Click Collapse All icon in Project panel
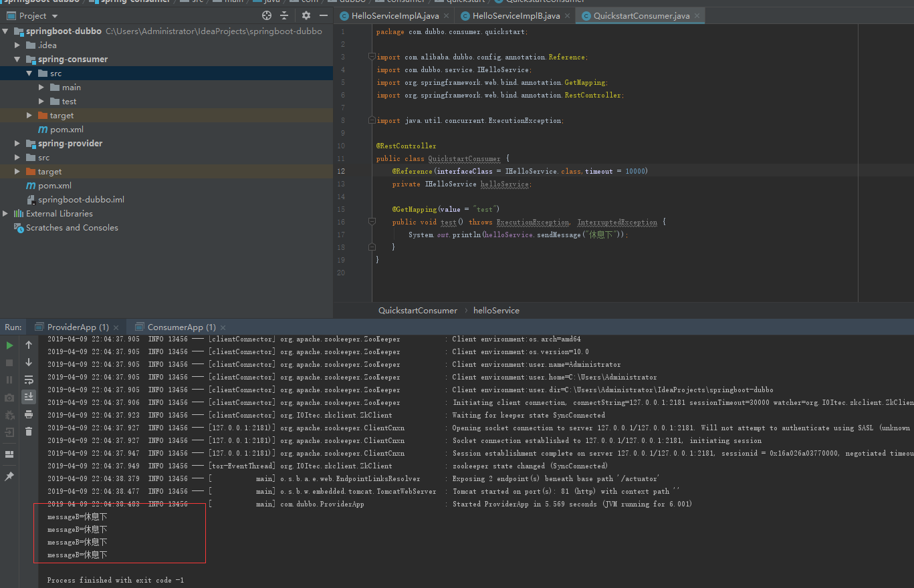914x588 pixels. click(x=284, y=15)
